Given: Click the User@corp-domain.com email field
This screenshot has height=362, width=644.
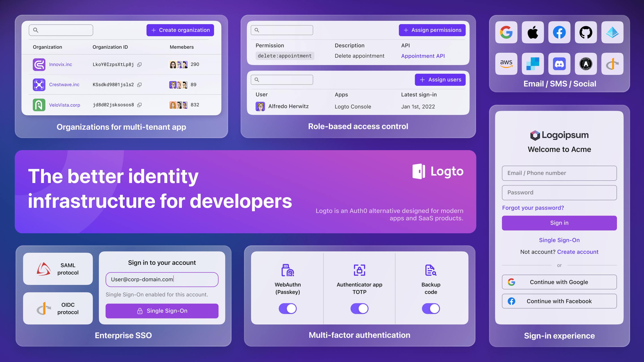Looking at the screenshot, I should point(162,280).
